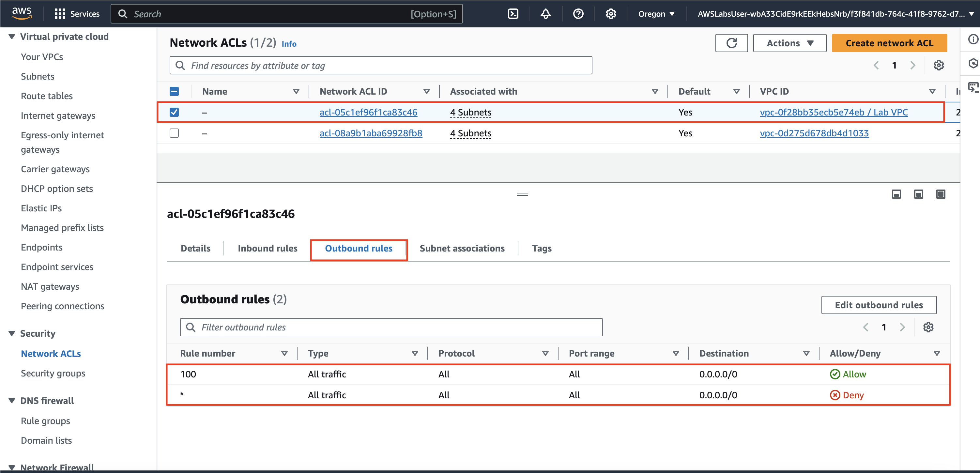Screen dimensions: 980x473
Task: Open outbound rules table preferences gear
Action: pyautogui.click(x=928, y=327)
